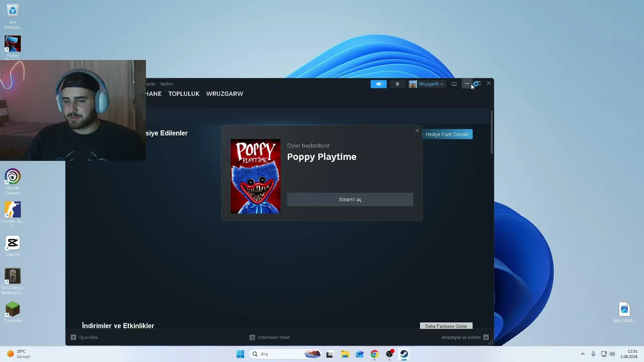Select the CapCut desktop icon

coord(13,246)
